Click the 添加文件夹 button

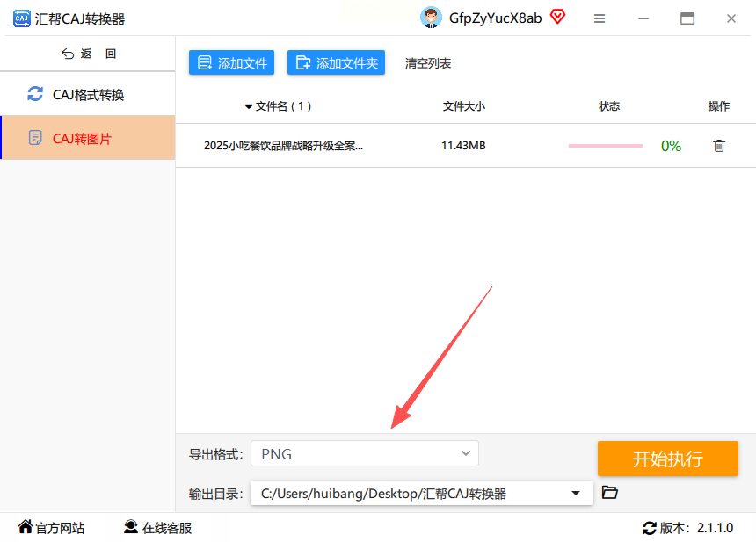coord(336,62)
